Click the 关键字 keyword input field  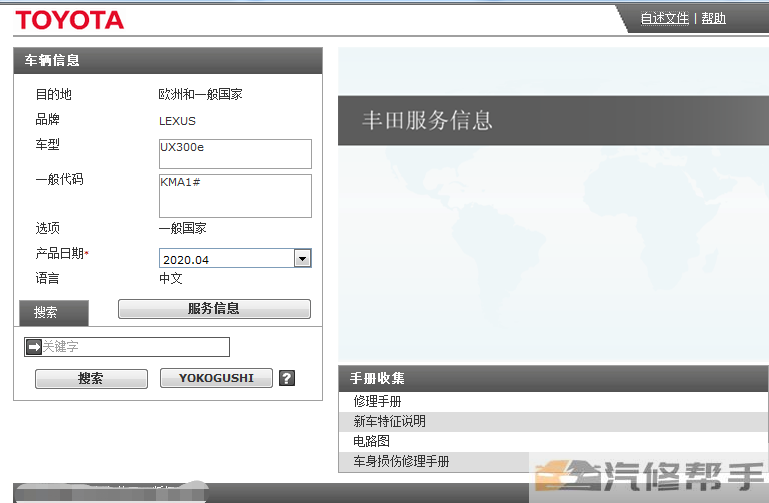point(127,347)
